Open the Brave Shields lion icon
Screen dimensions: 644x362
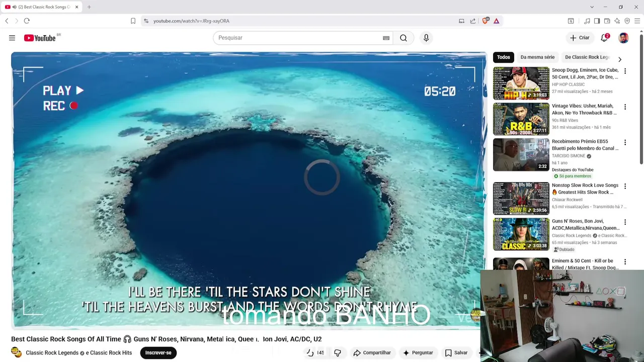(485, 21)
